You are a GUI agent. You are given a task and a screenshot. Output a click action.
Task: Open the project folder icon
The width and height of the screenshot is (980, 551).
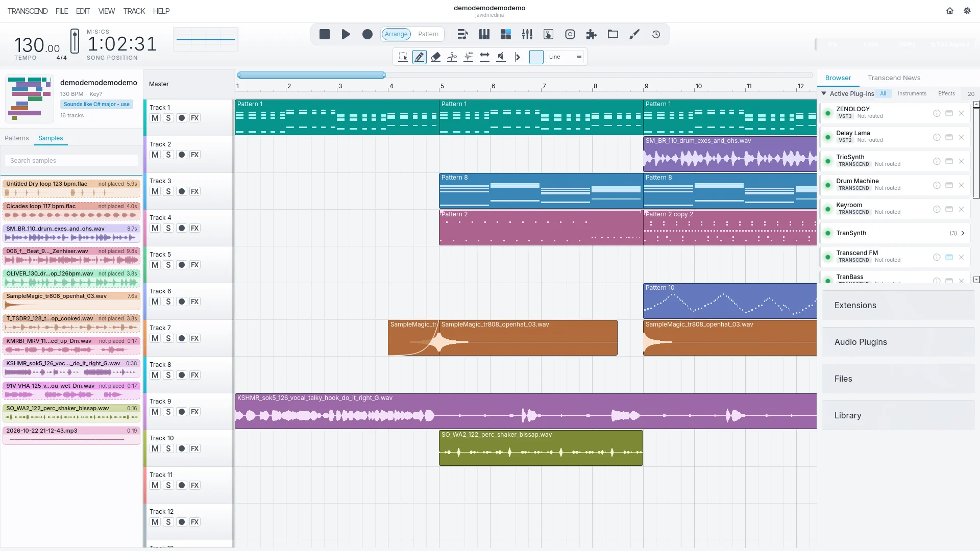pyautogui.click(x=613, y=34)
